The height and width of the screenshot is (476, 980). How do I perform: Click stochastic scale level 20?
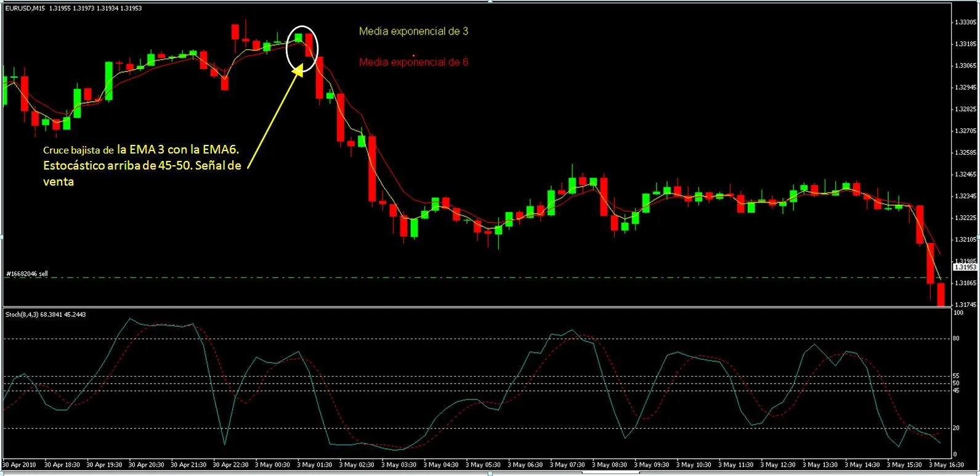pos(956,427)
